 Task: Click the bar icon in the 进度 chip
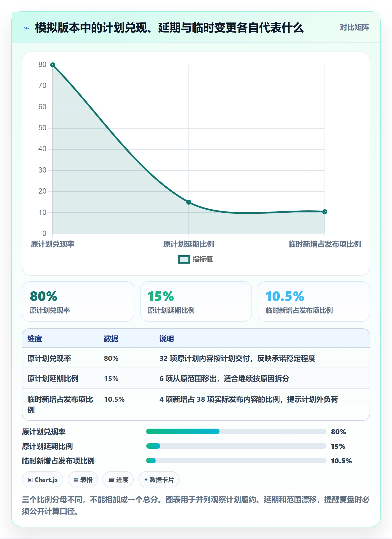(x=111, y=480)
